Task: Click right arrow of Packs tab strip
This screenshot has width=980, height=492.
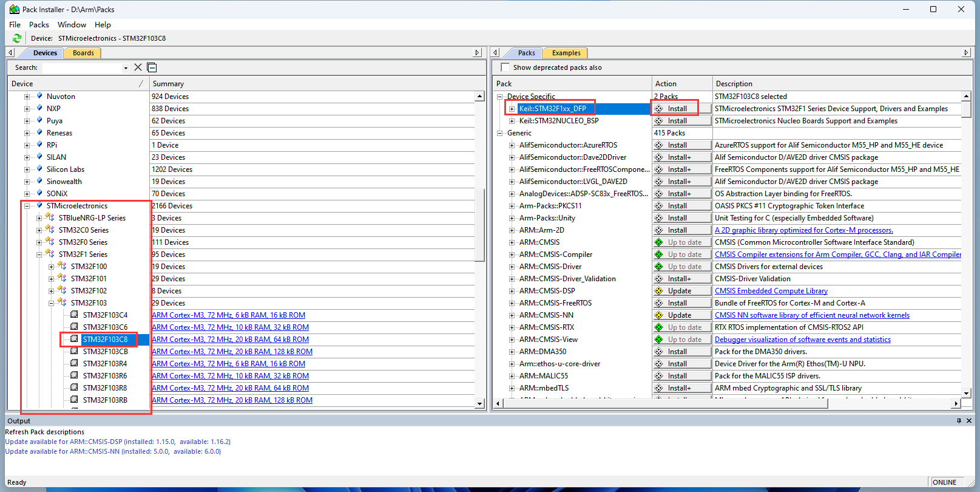Action: click(x=967, y=53)
